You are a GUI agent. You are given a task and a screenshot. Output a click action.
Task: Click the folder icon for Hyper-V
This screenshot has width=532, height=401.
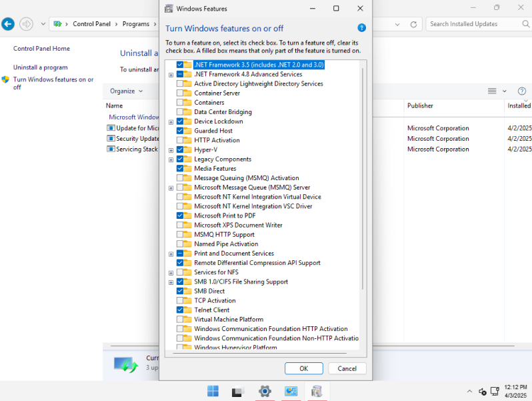coord(187,149)
